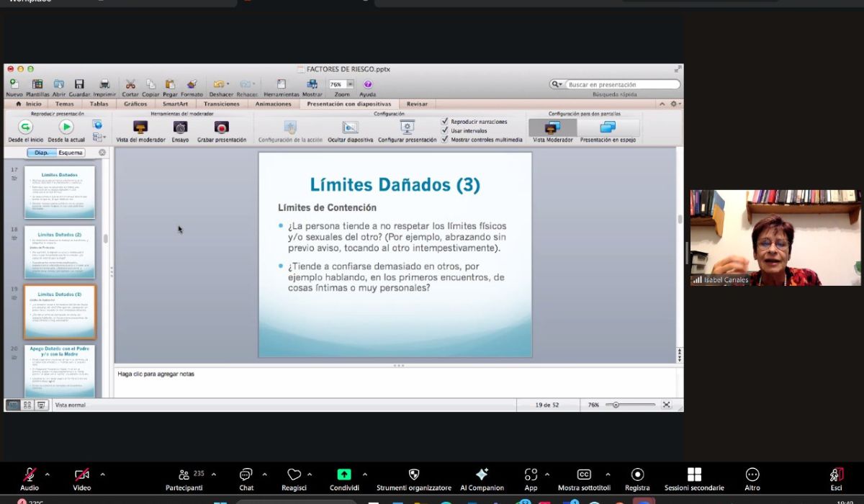Click Desde el inicio play button
The width and height of the screenshot is (864, 504).
tap(25, 127)
